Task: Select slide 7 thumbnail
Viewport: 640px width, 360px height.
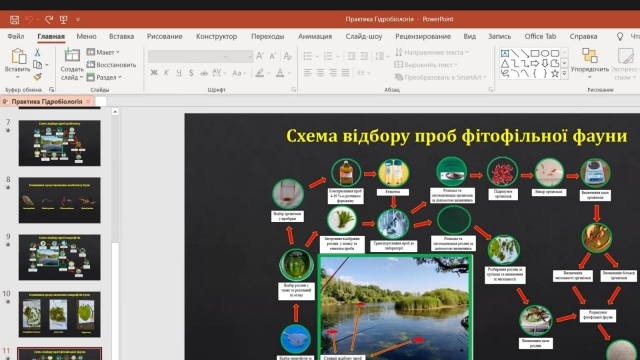Action: (x=60, y=143)
